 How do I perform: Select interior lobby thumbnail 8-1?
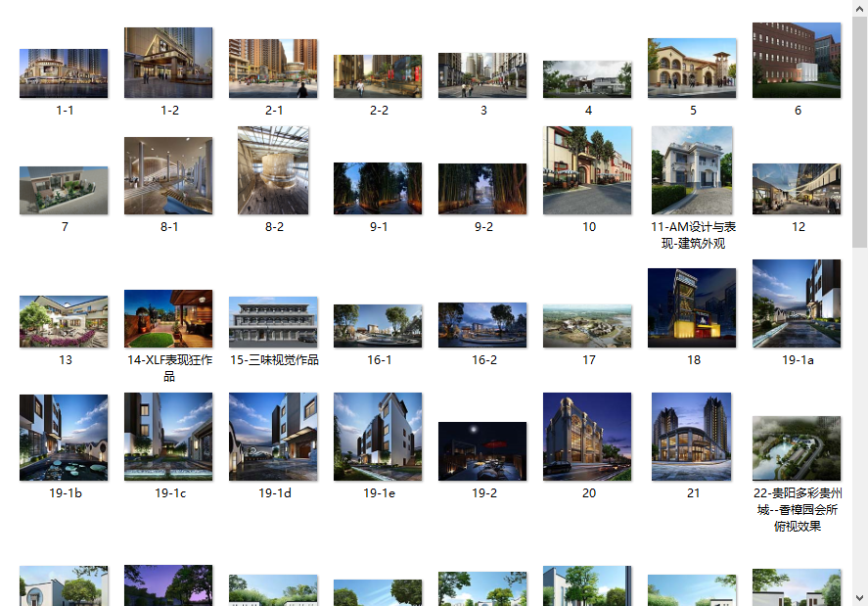tap(168, 175)
